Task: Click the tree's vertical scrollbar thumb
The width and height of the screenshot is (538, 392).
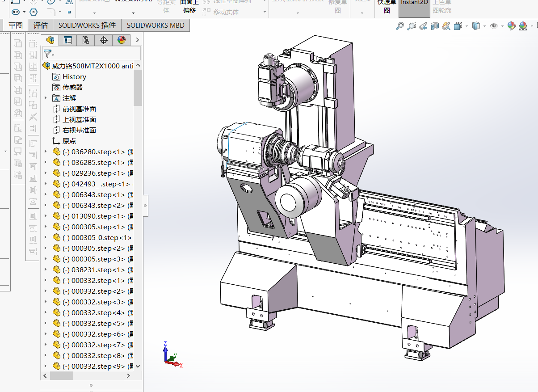Action: (138, 88)
